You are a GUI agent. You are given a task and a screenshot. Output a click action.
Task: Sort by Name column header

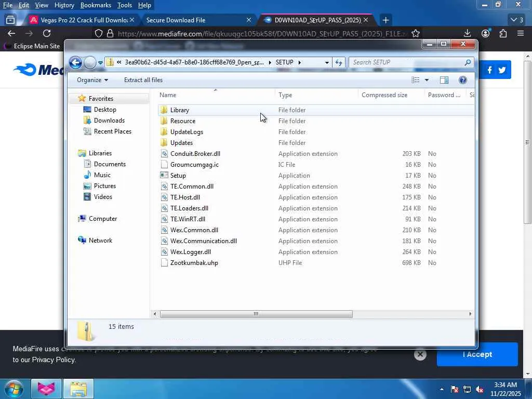point(168,95)
